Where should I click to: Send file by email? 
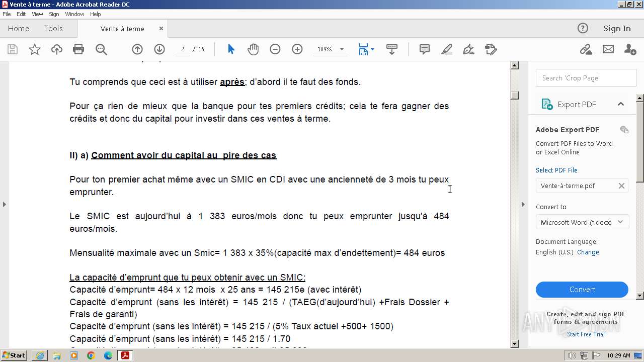[x=608, y=49]
